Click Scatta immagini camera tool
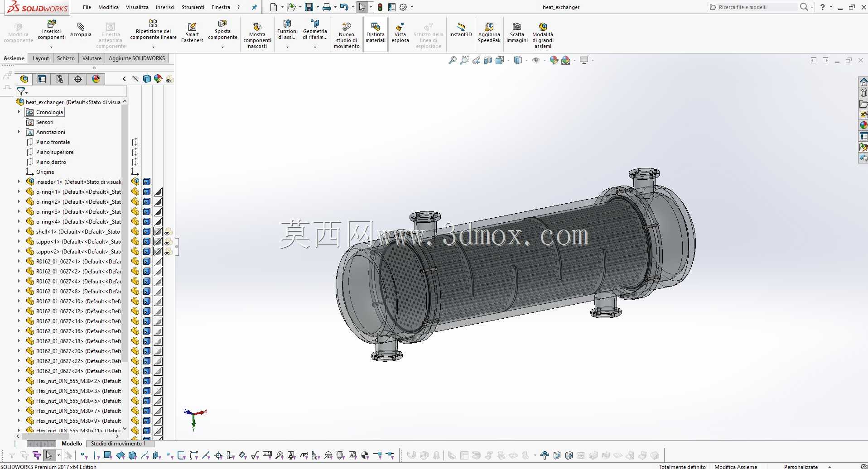868x469 pixels. pyautogui.click(x=517, y=33)
